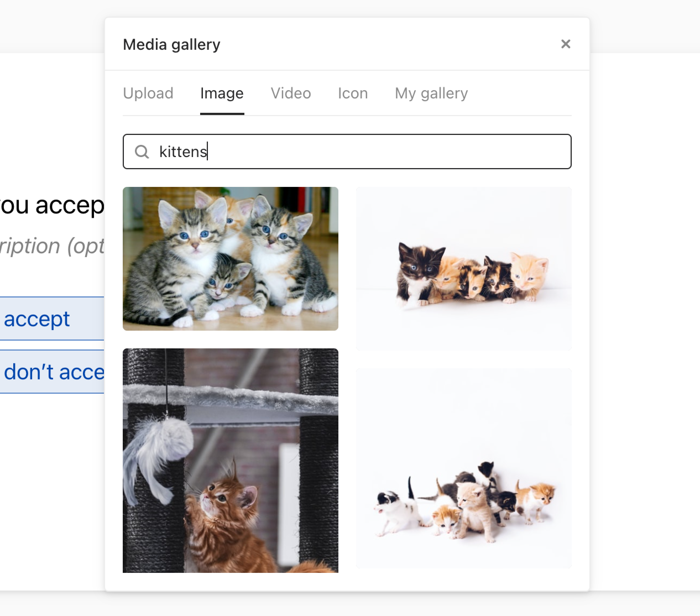Switch to the Upload tab

[x=148, y=93]
